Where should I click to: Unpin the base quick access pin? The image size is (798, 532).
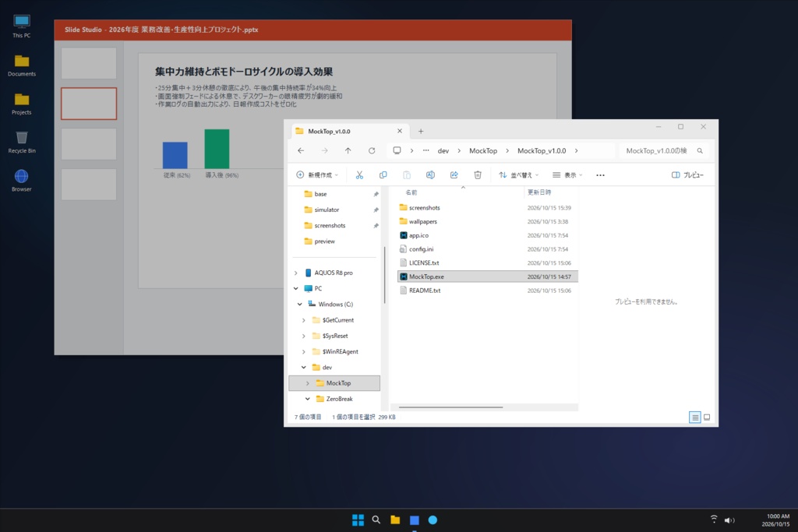click(376, 194)
